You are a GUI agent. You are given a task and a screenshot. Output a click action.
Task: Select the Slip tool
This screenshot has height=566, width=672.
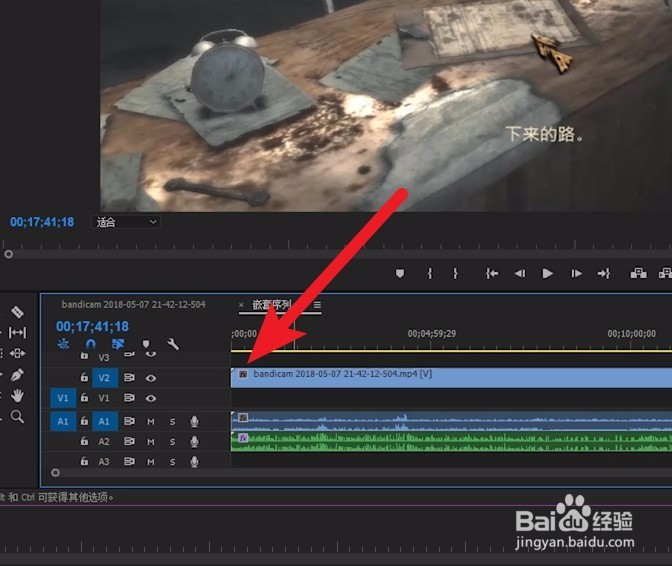click(x=17, y=332)
